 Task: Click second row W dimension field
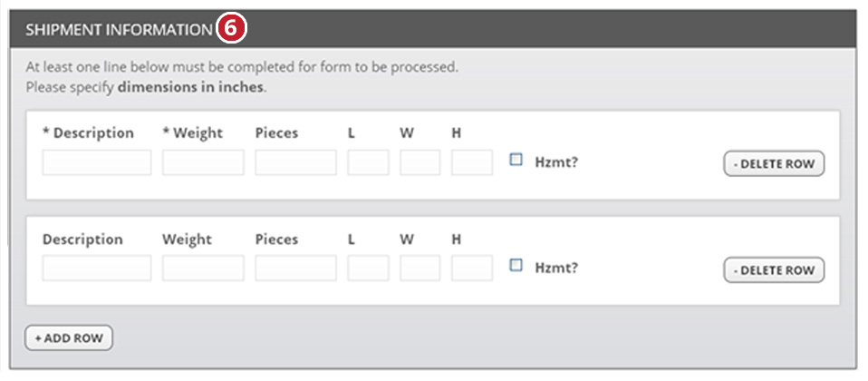[420, 269]
